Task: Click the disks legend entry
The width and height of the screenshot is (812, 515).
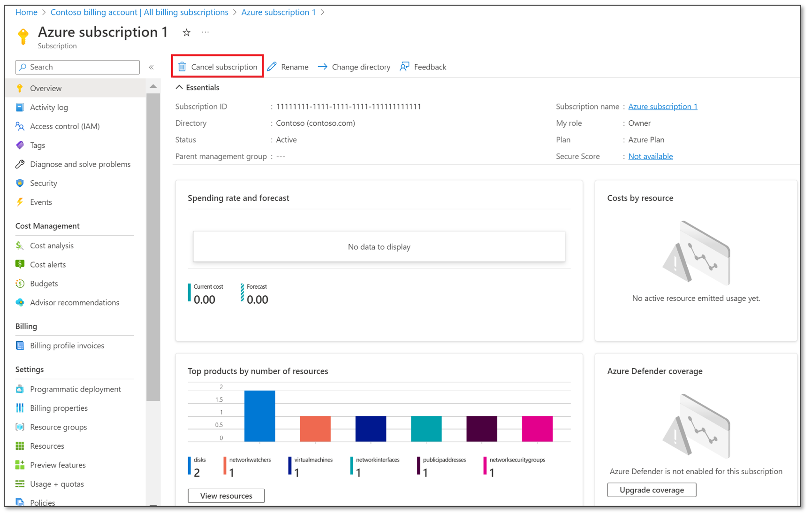Action: point(197,467)
